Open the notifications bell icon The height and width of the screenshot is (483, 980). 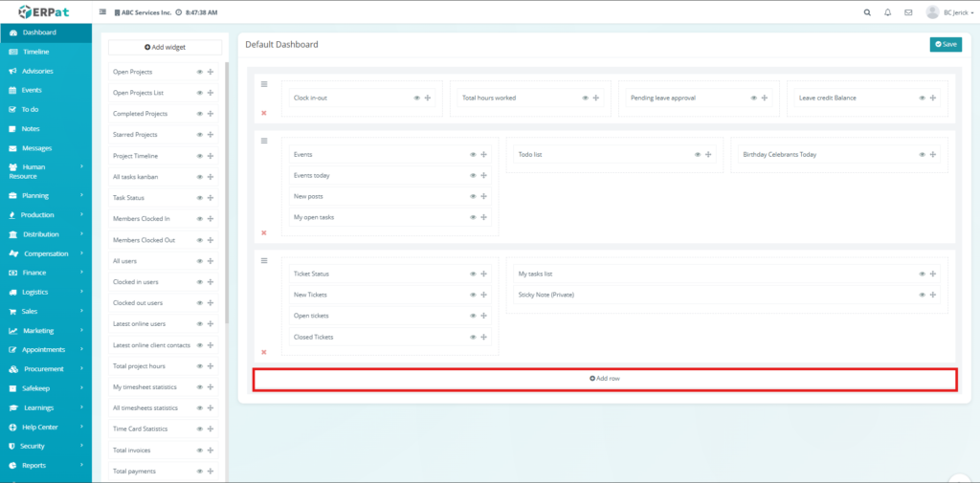click(888, 12)
